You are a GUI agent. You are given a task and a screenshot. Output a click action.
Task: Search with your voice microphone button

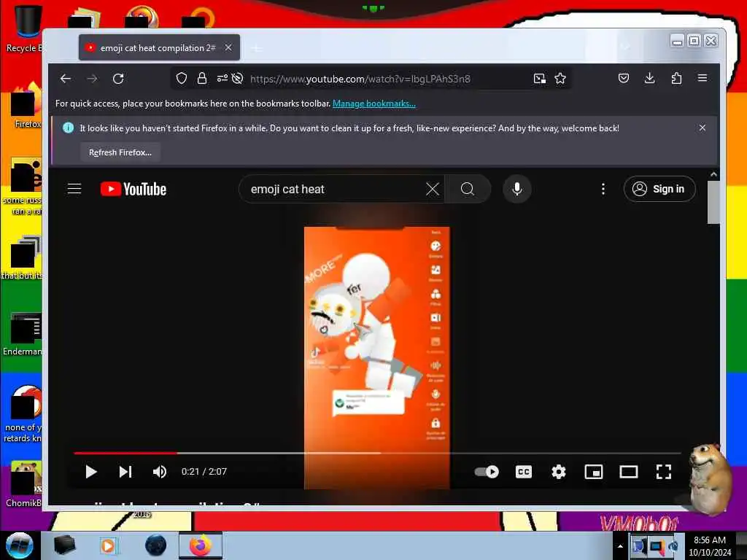point(517,189)
